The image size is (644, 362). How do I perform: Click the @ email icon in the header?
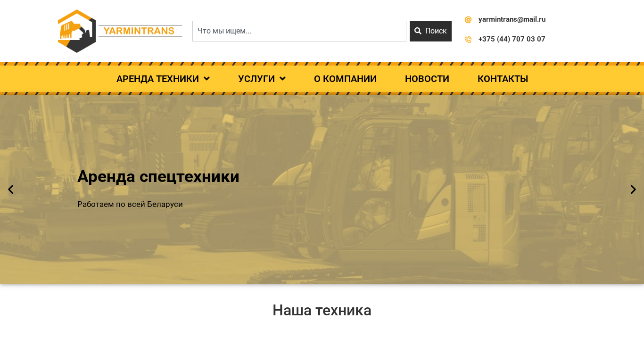(x=468, y=20)
